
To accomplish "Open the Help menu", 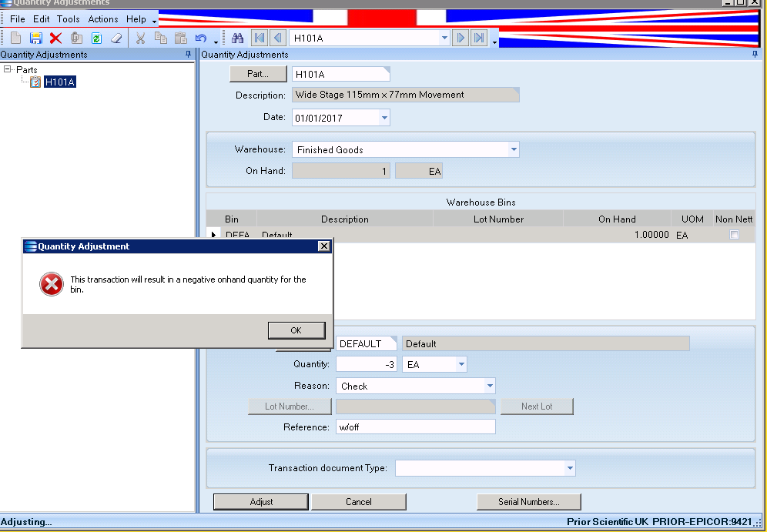I will [x=136, y=19].
